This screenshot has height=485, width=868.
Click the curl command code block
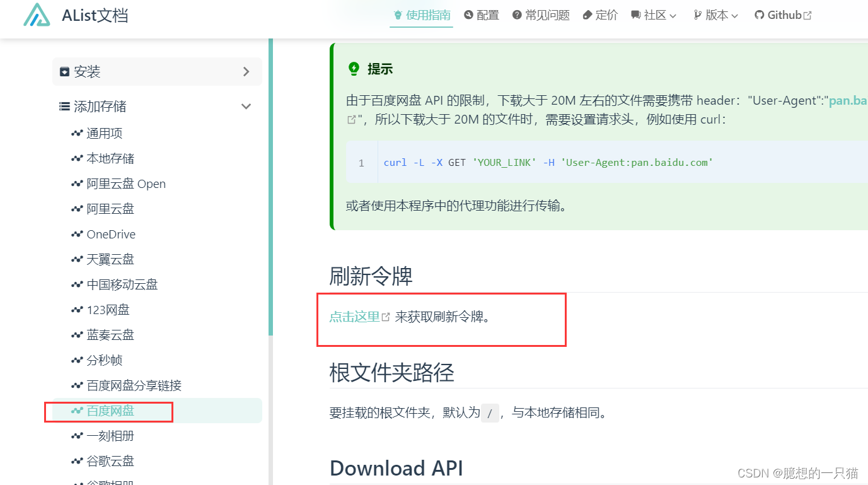point(607,162)
